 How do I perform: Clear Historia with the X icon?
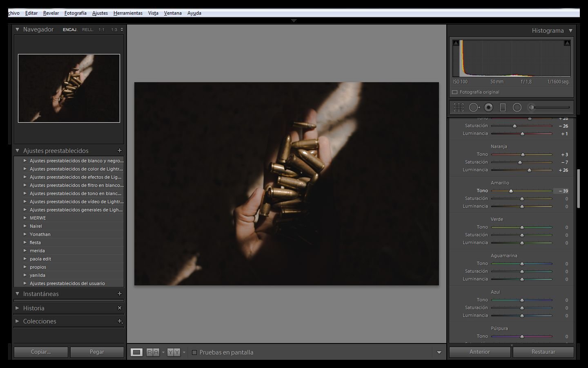click(120, 308)
